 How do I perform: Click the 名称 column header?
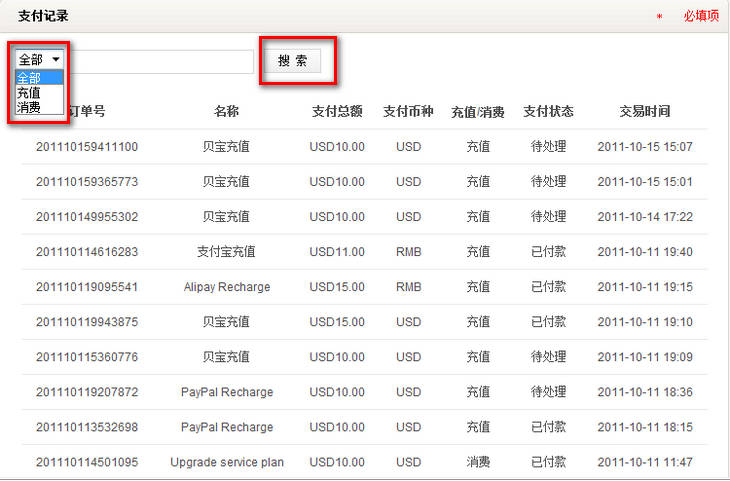pos(226,111)
